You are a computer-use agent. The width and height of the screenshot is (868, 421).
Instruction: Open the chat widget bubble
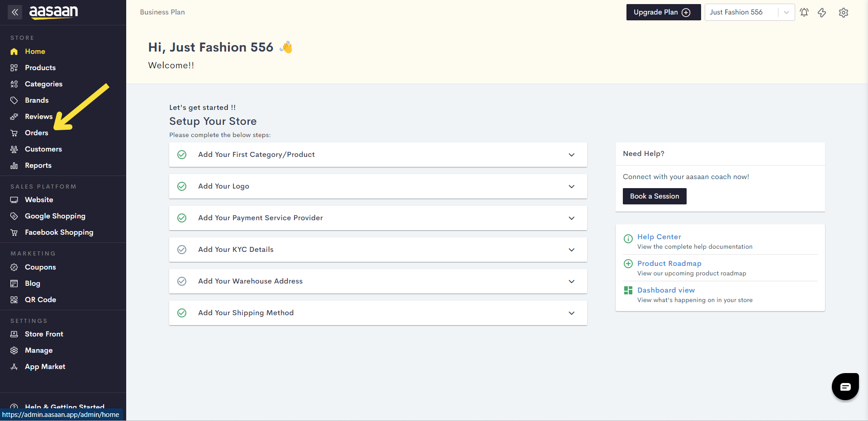click(845, 387)
